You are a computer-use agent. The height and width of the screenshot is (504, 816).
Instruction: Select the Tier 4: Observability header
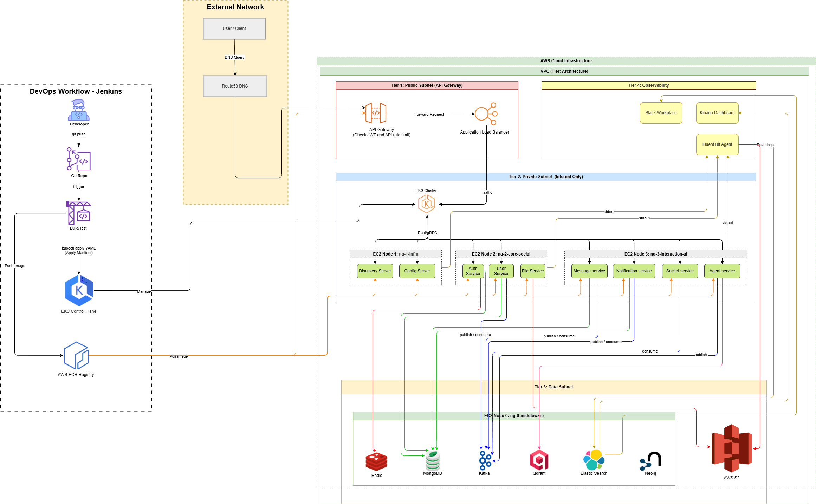point(649,85)
